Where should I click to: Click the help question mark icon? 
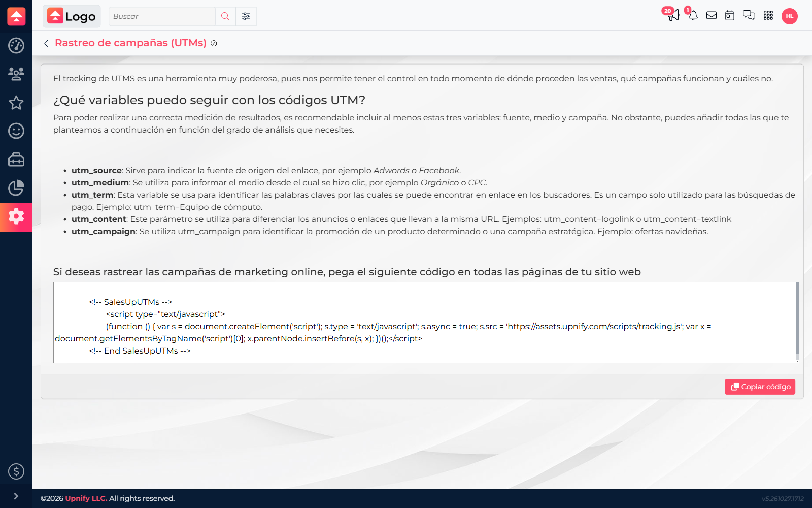tap(214, 43)
